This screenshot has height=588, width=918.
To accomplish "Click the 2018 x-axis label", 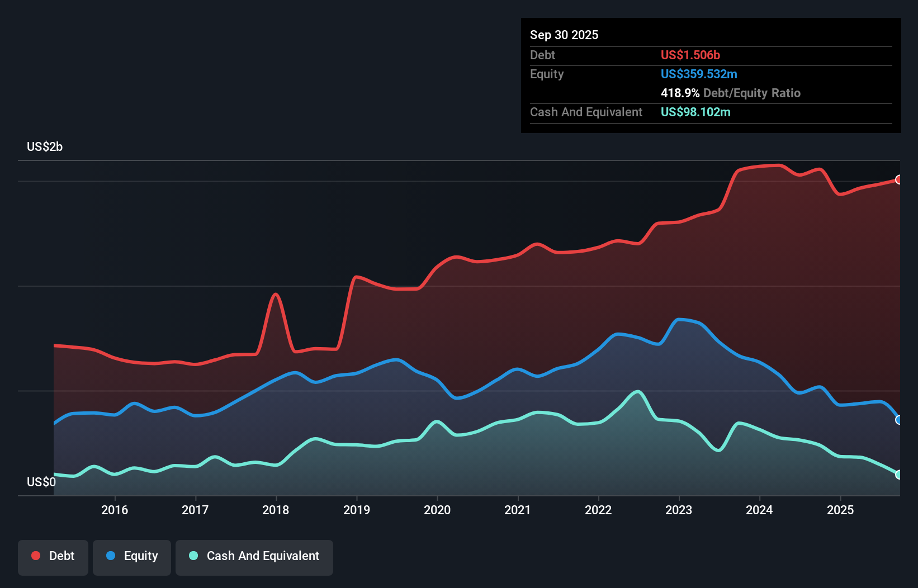I will tap(276, 510).
